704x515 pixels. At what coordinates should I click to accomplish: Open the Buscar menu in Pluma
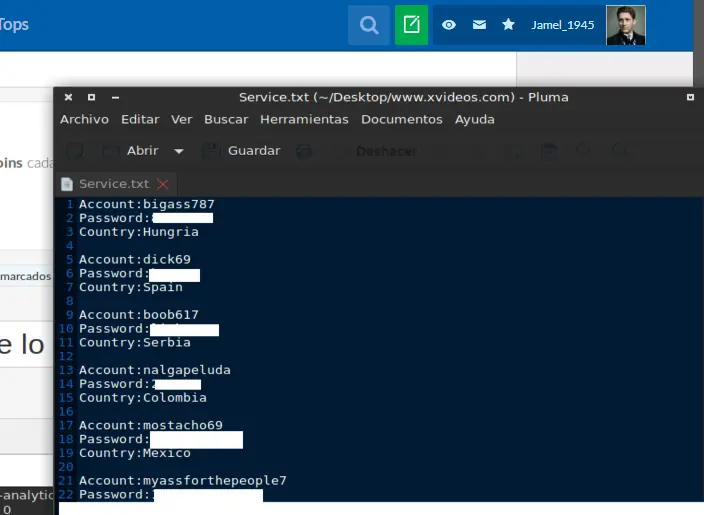[226, 119]
